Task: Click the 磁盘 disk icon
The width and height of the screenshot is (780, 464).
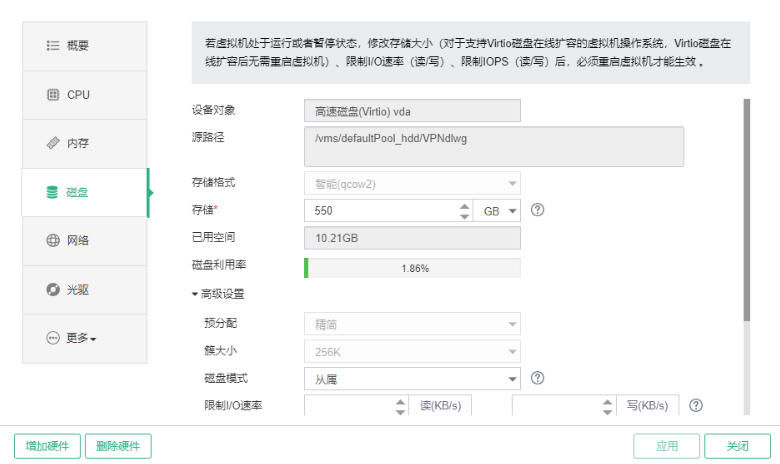Action: (53, 192)
